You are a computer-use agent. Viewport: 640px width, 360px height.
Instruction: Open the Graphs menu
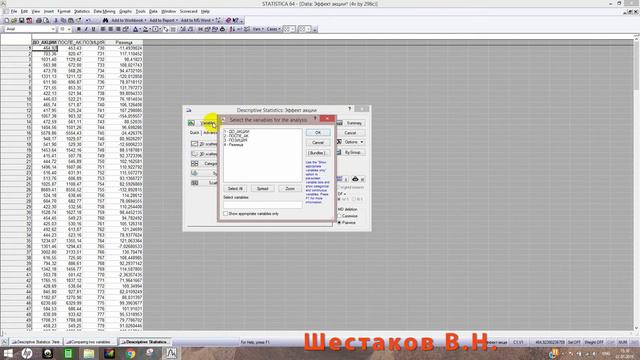(x=125, y=11)
